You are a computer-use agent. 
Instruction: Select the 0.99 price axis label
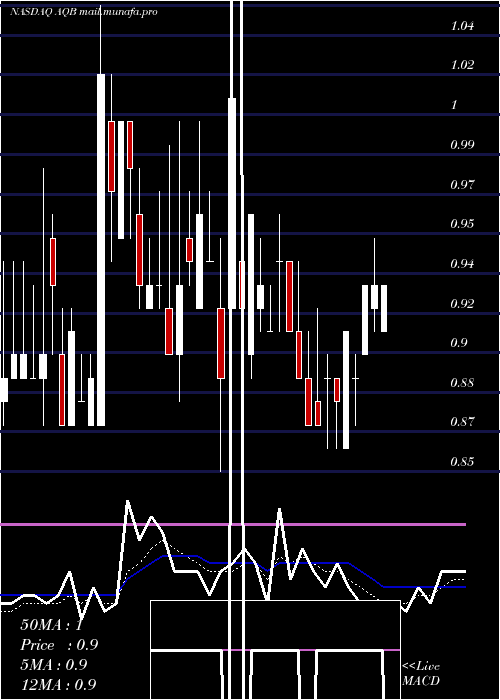pyautogui.click(x=462, y=145)
